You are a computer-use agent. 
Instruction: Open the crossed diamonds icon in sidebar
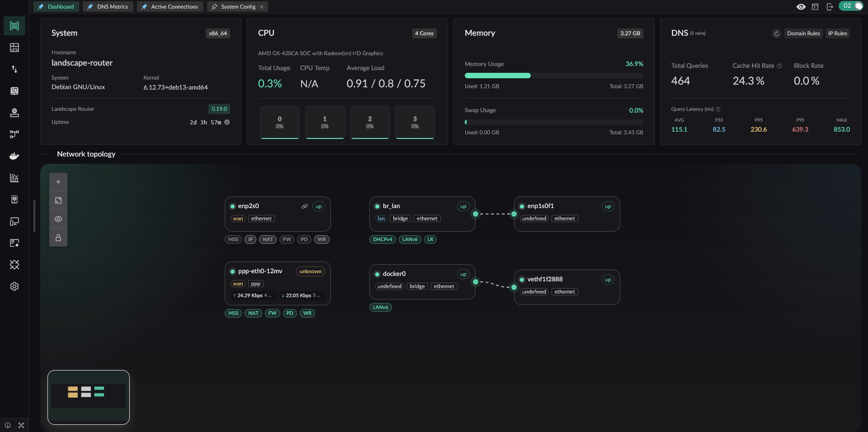point(14,265)
